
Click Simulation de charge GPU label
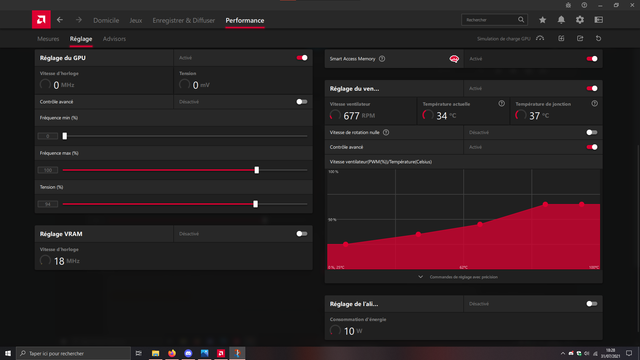(504, 39)
